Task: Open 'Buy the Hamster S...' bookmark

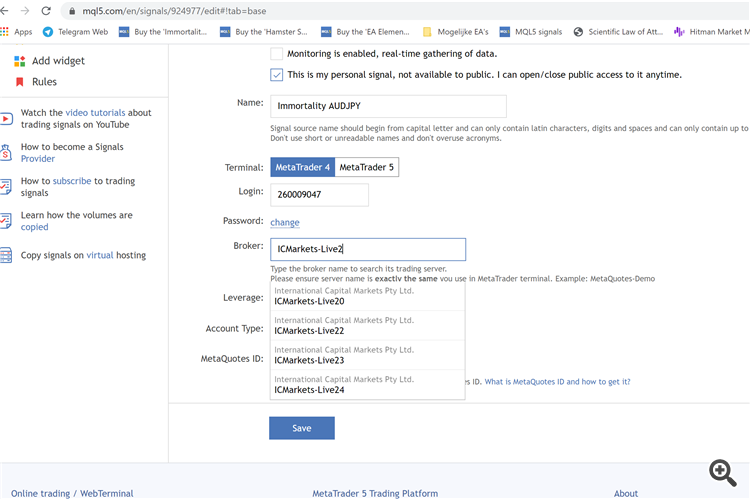Action: [264, 32]
